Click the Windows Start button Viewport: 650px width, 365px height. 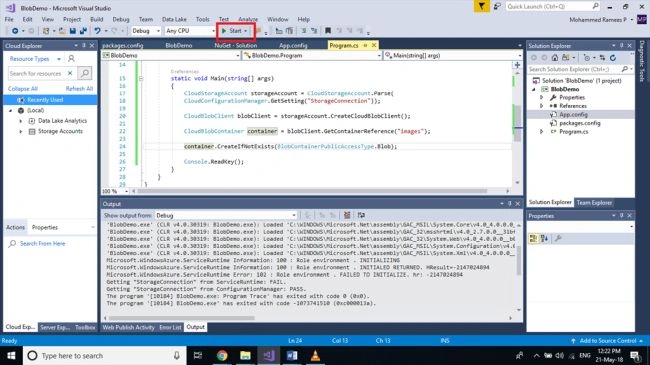(x=11, y=355)
